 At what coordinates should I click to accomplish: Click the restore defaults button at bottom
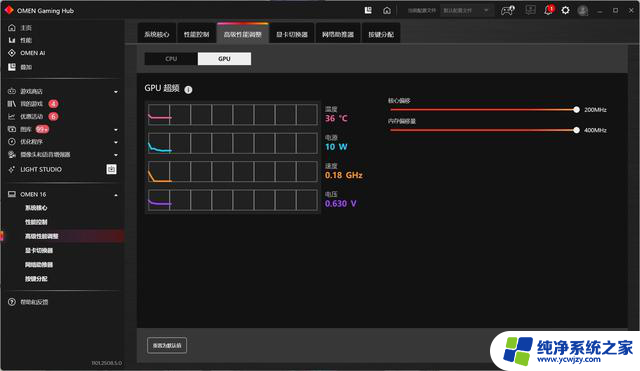[167, 345]
